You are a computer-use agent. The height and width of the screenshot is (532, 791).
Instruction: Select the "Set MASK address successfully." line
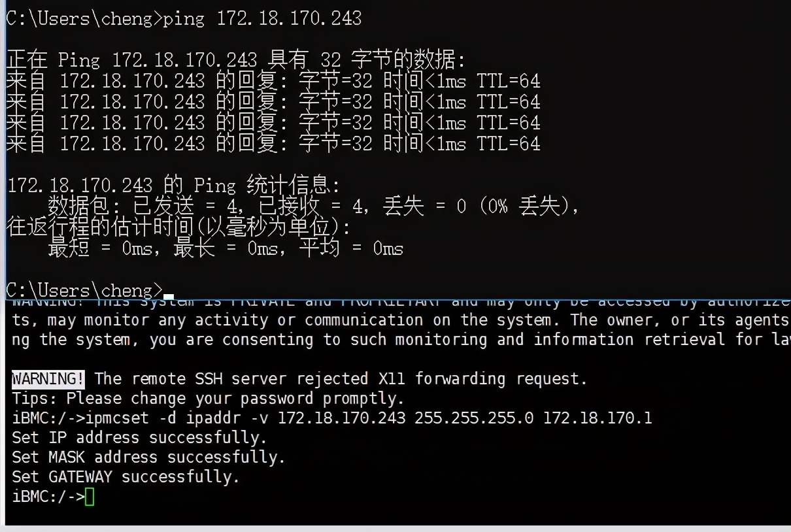click(x=148, y=457)
